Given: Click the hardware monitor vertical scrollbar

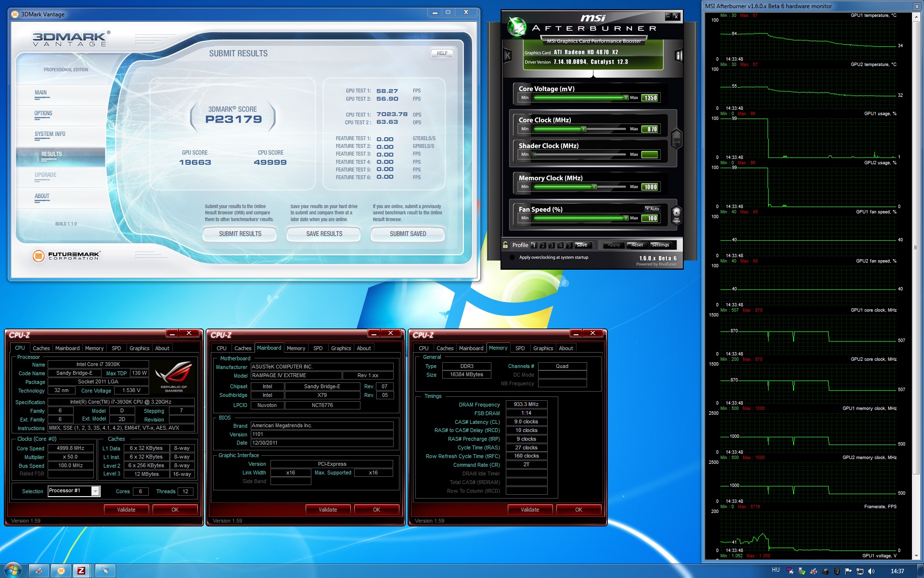Looking at the screenshot, I should click(x=915, y=248).
